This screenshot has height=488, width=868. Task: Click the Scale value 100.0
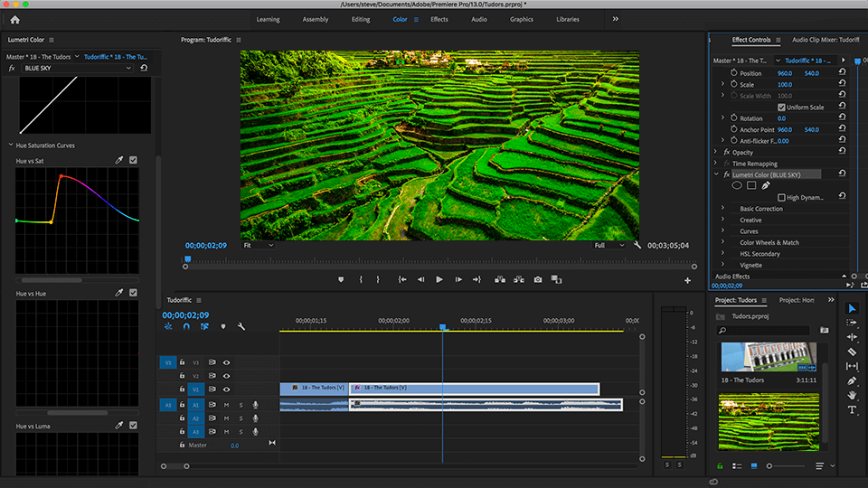pyautogui.click(x=785, y=85)
